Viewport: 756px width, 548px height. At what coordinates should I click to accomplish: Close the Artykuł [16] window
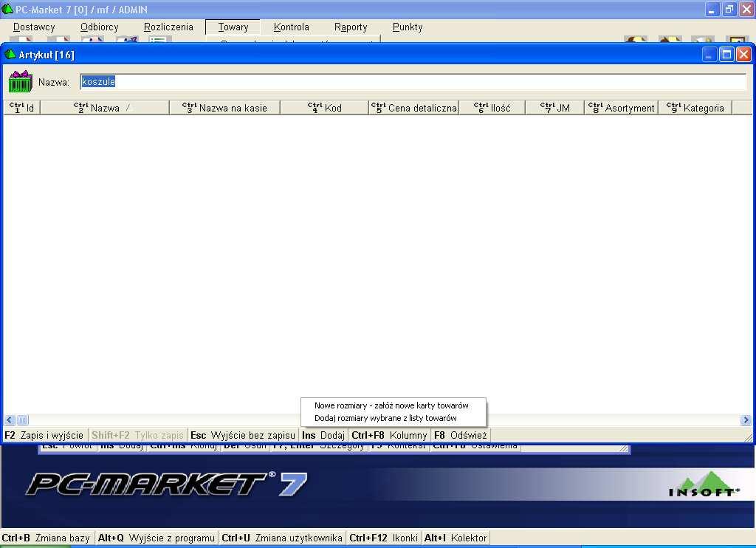click(x=744, y=54)
